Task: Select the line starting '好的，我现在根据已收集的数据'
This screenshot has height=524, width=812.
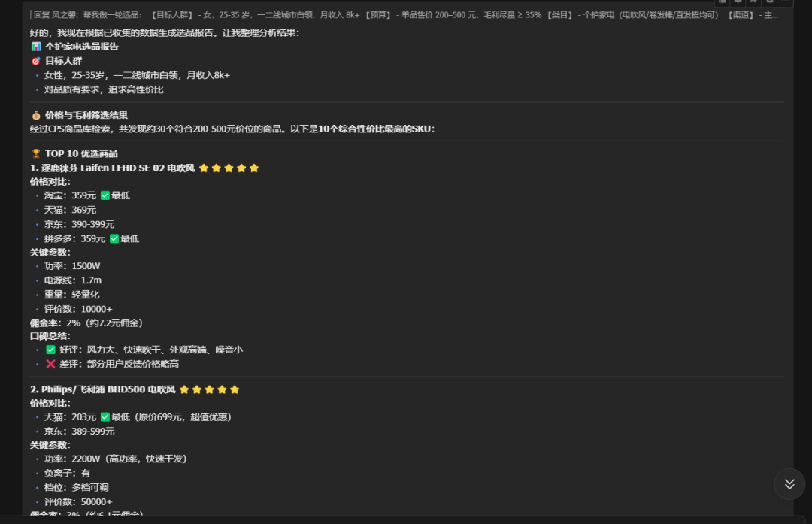Action: pyautogui.click(x=165, y=32)
